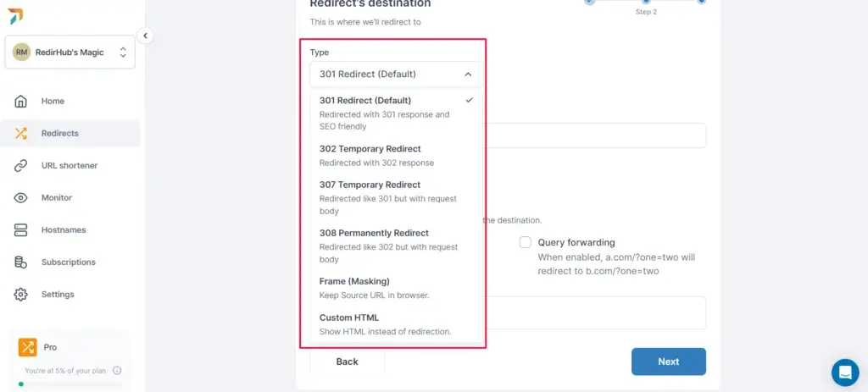The image size is (868, 392).
Task: Expand the RedirHub's Magic workspace switcher
Action: coord(70,52)
